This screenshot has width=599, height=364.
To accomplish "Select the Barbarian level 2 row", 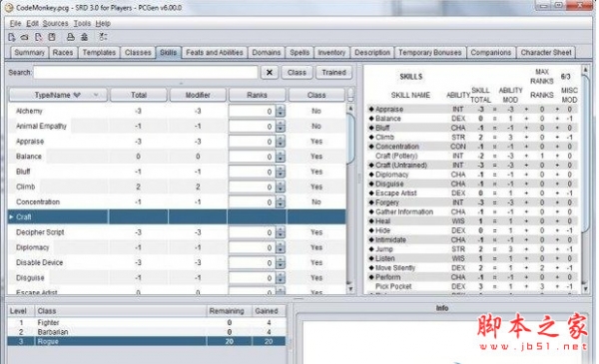I will tap(147, 332).
